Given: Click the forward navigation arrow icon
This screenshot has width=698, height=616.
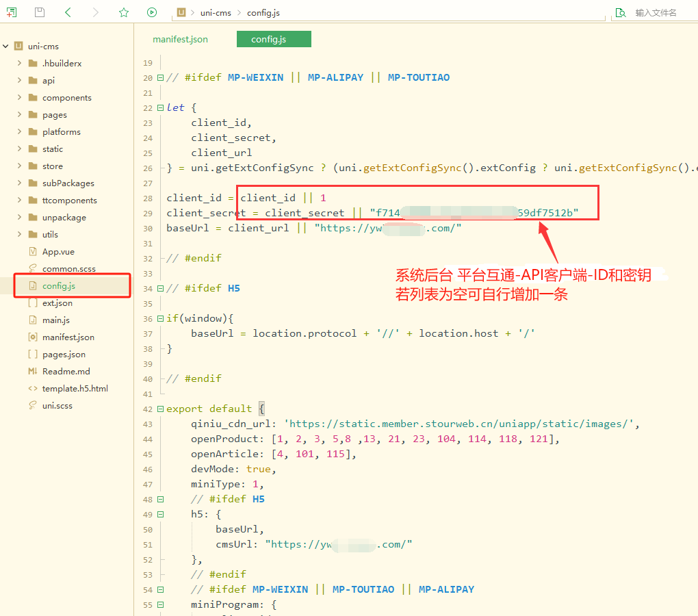Looking at the screenshot, I should point(96,12).
